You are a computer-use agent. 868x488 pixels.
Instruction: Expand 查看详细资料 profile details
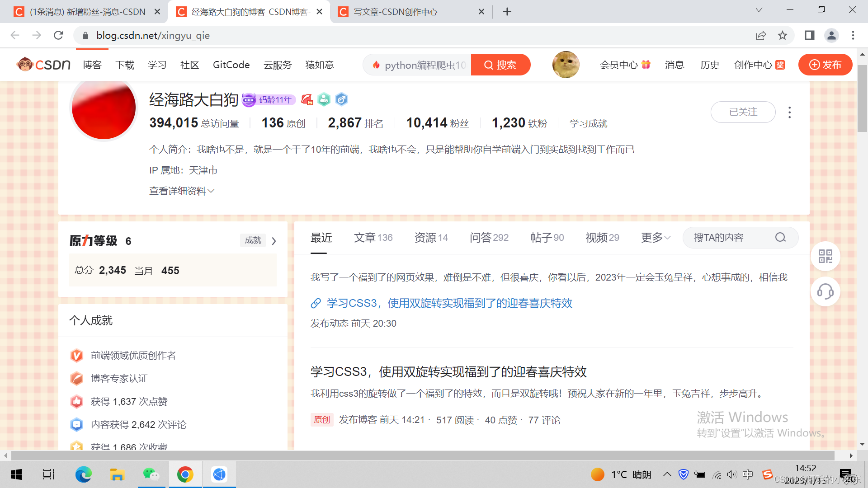182,191
